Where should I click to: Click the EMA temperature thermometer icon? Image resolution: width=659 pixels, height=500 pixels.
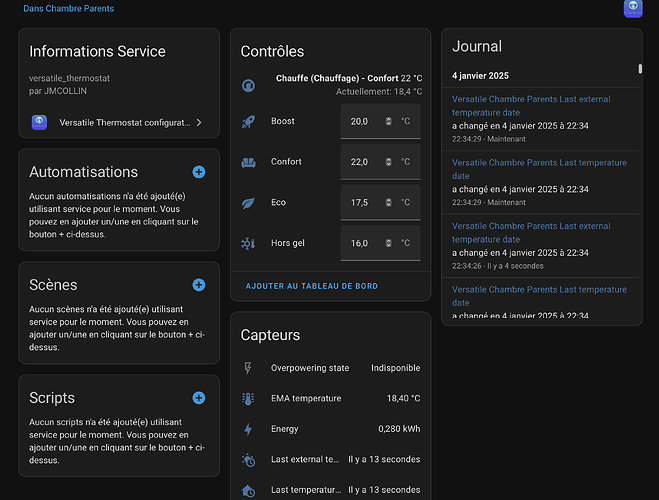pyautogui.click(x=248, y=399)
